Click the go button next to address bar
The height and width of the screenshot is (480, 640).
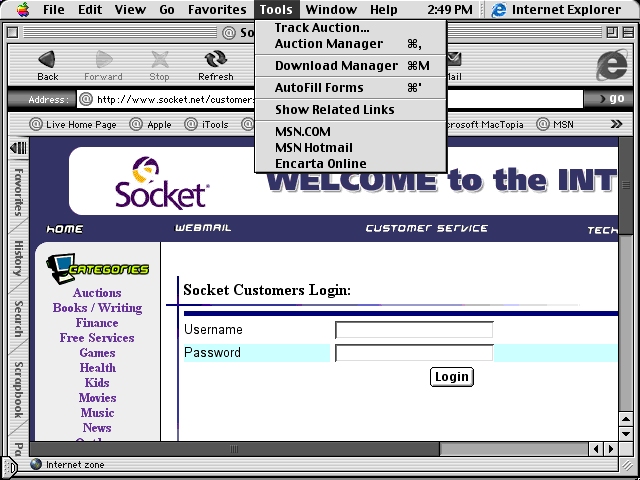(x=609, y=99)
